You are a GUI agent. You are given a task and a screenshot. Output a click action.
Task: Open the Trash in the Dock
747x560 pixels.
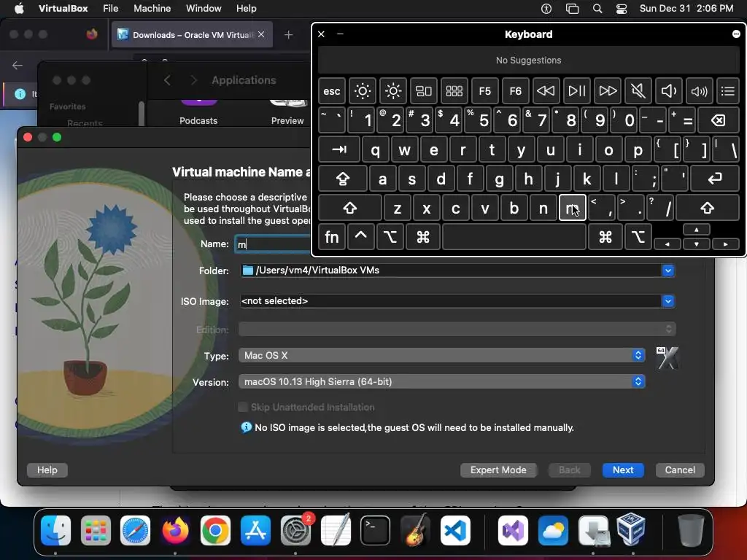tap(691, 530)
